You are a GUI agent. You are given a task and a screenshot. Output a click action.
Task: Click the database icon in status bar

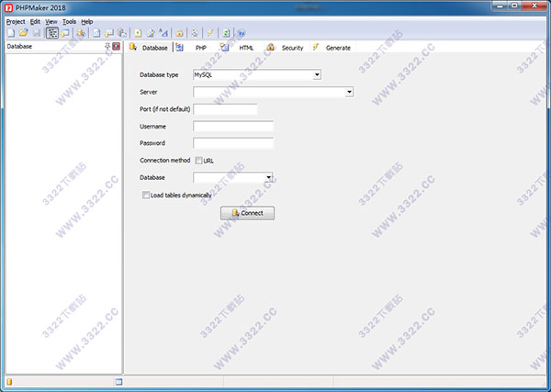(9, 382)
